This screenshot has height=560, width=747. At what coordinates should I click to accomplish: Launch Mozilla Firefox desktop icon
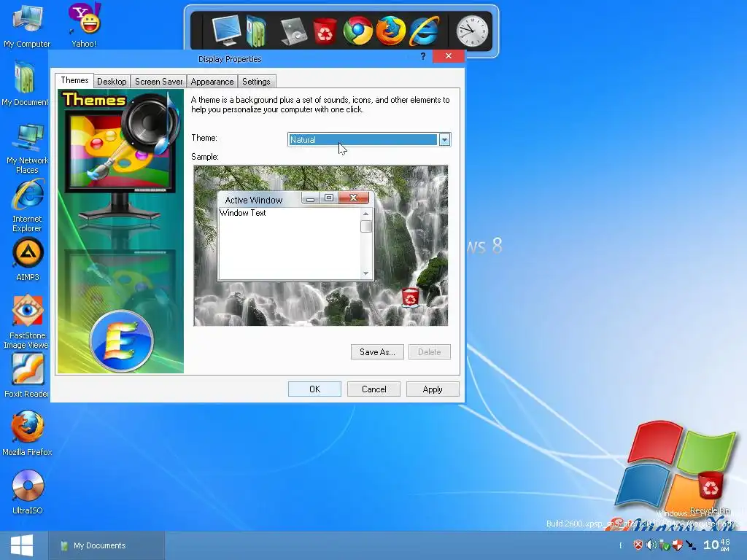27,433
